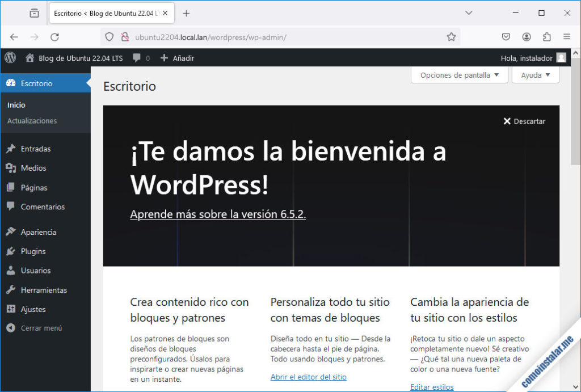Image resolution: width=581 pixels, height=392 pixels.
Task: Expand the Ayuda help dropdown
Action: click(535, 75)
